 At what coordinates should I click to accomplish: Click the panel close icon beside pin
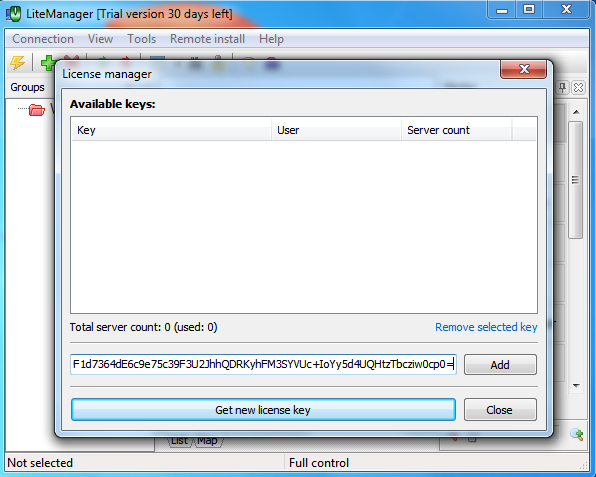coord(578,88)
